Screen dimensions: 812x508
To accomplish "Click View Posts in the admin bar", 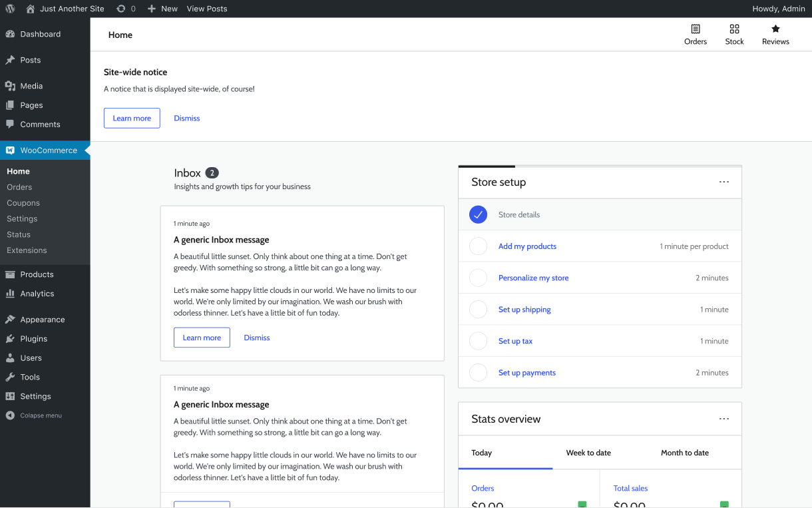I will pyautogui.click(x=207, y=9).
